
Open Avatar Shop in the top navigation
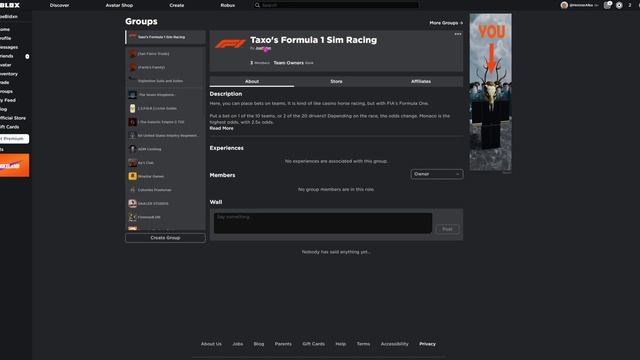tap(119, 5)
